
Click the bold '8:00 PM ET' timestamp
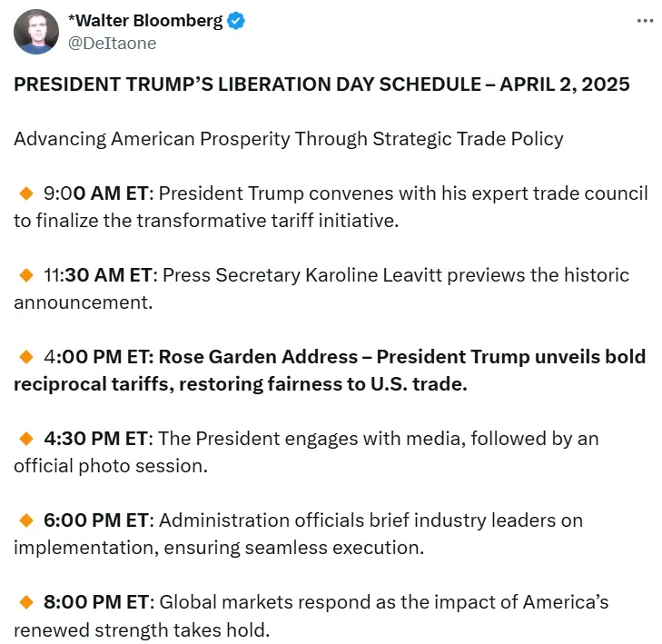[95, 602]
